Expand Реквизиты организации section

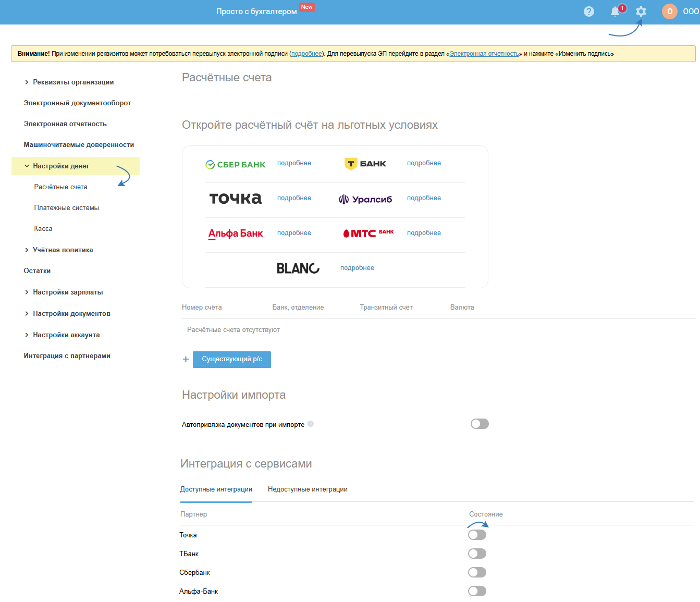pos(73,82)
